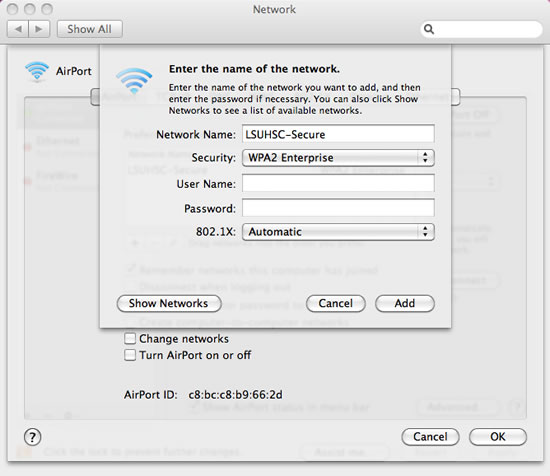Click the Network window title text
550x476 pixels.
(274, 9)
